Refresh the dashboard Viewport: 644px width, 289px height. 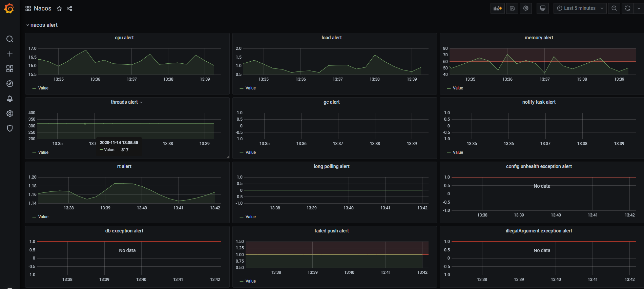tap(628, 8)
